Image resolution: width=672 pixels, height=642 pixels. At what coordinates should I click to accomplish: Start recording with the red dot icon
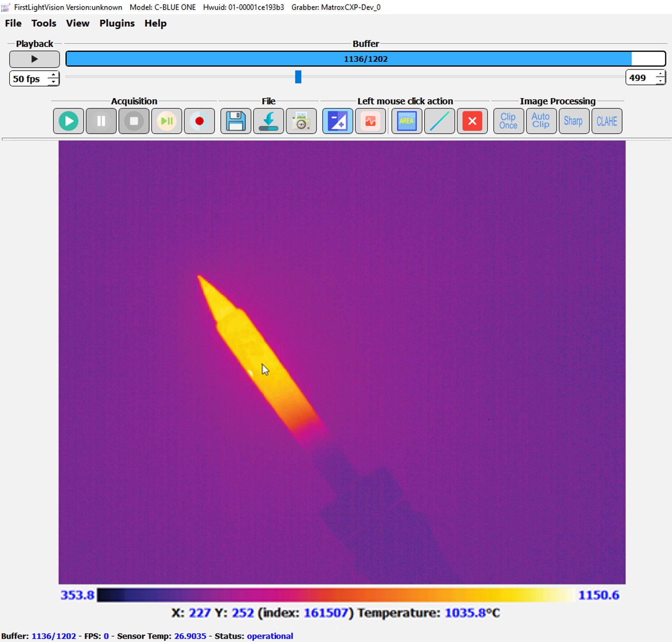(200, 121)
